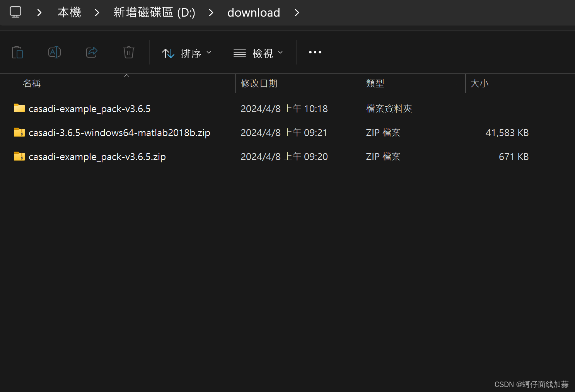Click the This PC monitor icon in breadcrumb
This screenshot has height=392, width=575.
click(x=15, y=12)
